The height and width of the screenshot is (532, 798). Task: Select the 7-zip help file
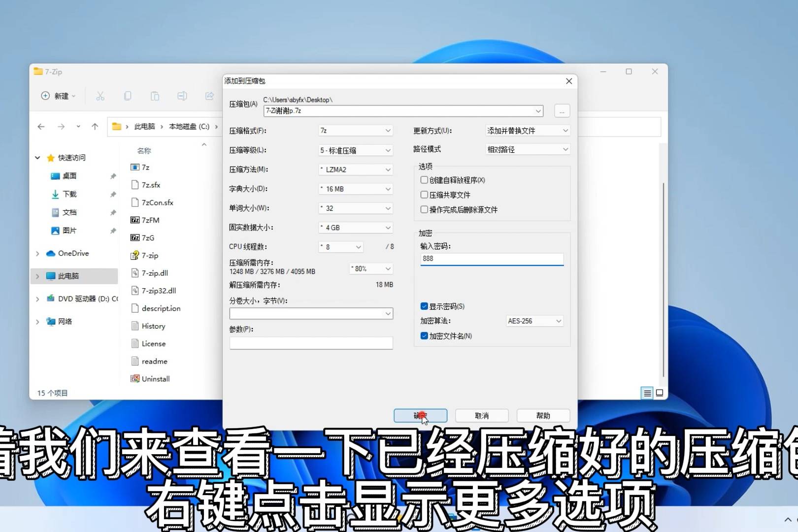(144, 255)
